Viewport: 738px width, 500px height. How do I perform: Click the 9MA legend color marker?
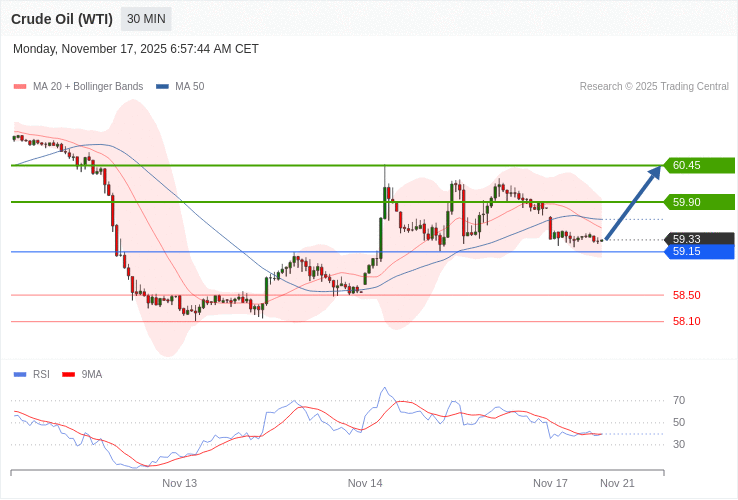tap(69, 375)
